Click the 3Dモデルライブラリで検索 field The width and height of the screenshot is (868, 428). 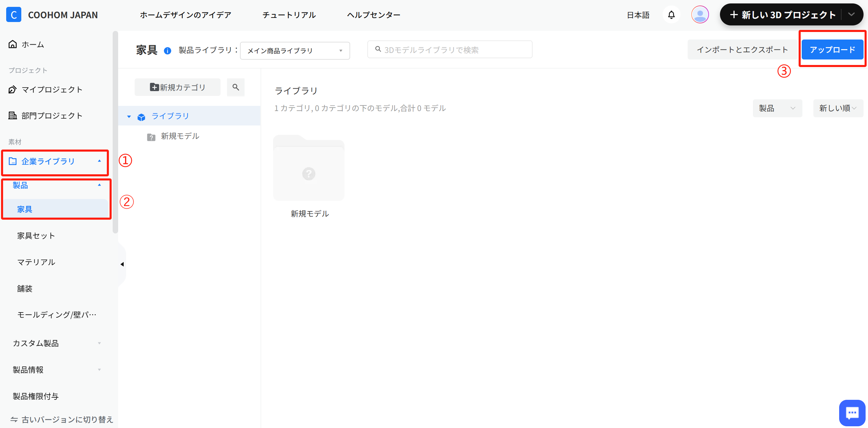(x=450, y=50)
